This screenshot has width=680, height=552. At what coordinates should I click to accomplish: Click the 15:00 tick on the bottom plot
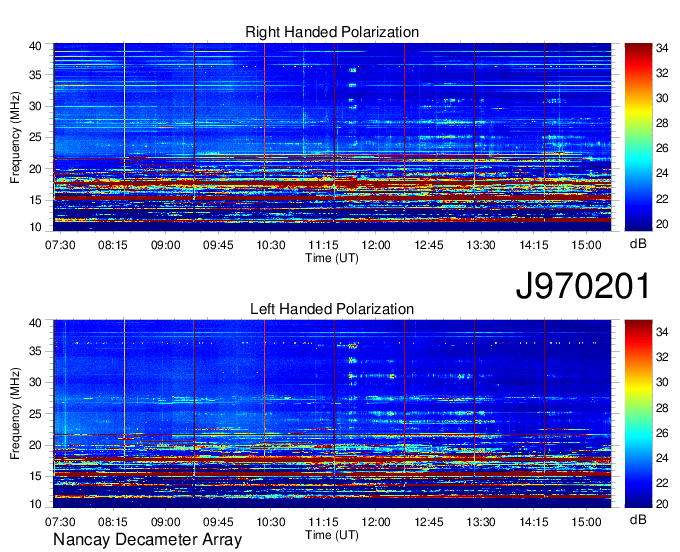586,522
